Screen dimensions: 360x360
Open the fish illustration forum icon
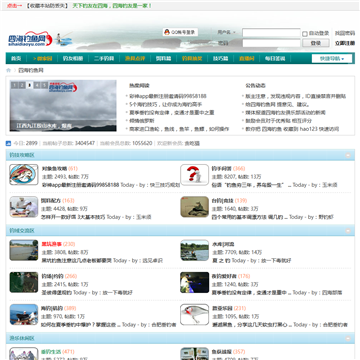[x=24, y=175]
